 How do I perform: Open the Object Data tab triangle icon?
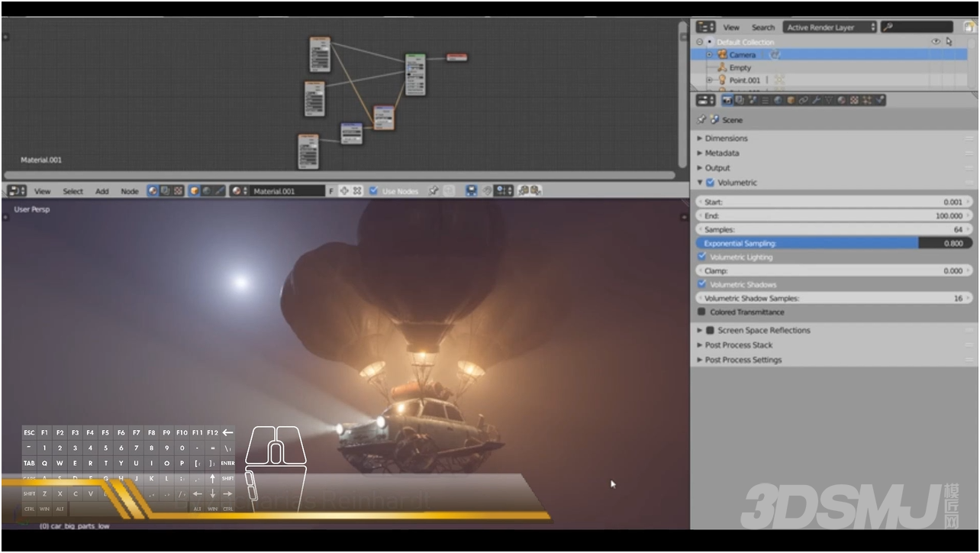pos(829,100)
